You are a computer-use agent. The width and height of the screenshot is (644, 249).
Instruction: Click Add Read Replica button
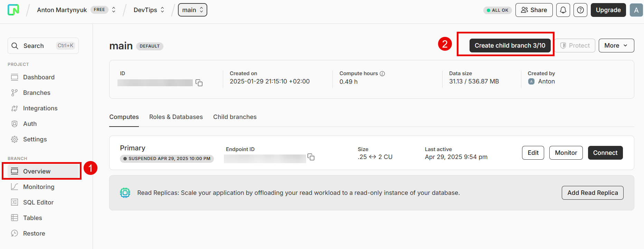pos(593,193)
